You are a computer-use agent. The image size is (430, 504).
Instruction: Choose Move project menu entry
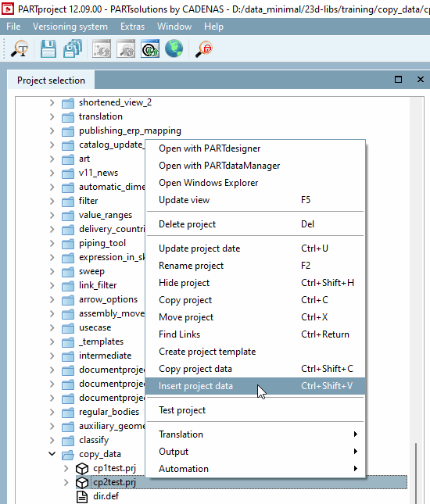(256, 317)
